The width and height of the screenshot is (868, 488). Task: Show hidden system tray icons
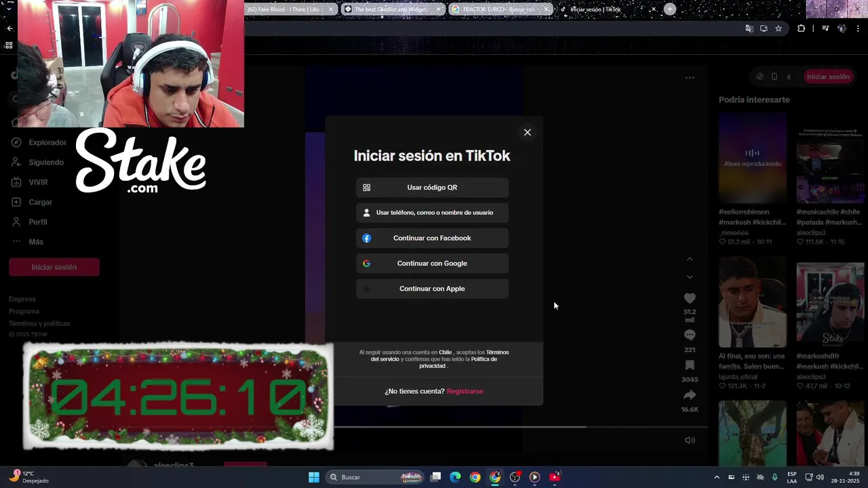tap(717, 477)
